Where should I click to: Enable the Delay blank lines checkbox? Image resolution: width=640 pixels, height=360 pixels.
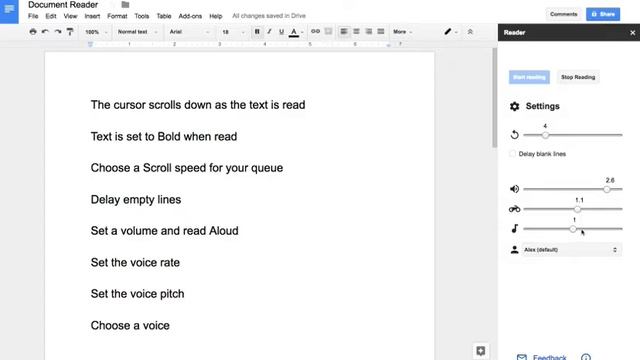[513, 154]
